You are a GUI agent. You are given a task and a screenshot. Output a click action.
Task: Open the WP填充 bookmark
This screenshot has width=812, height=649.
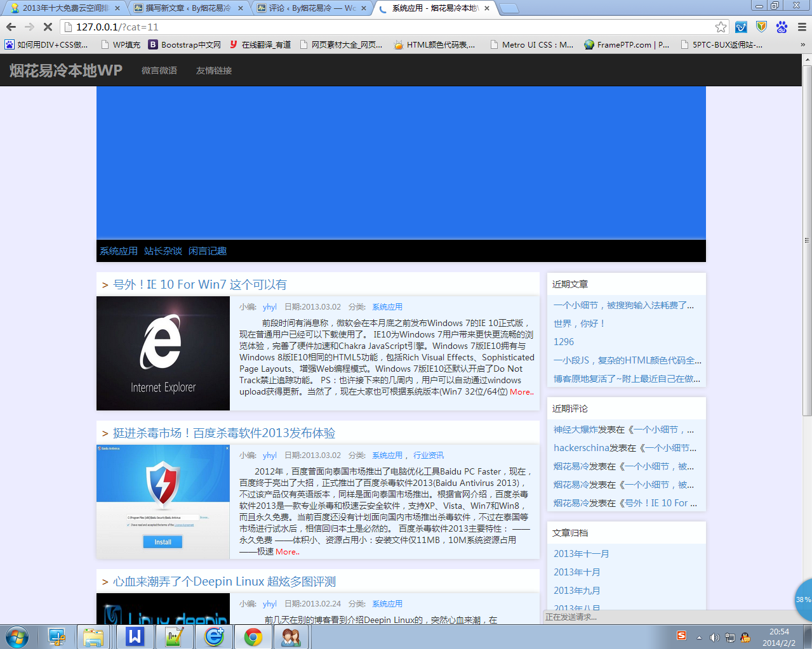click(x=121, y=44)
